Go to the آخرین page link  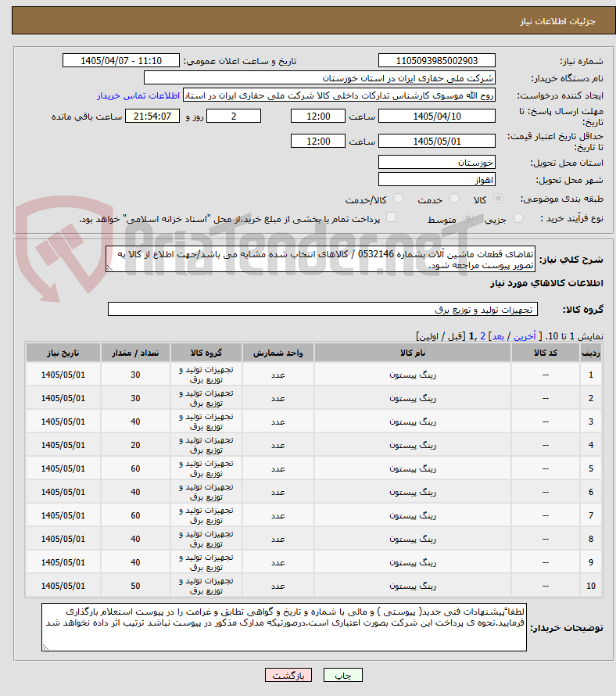pyautogui.click(x=525, y=336)
